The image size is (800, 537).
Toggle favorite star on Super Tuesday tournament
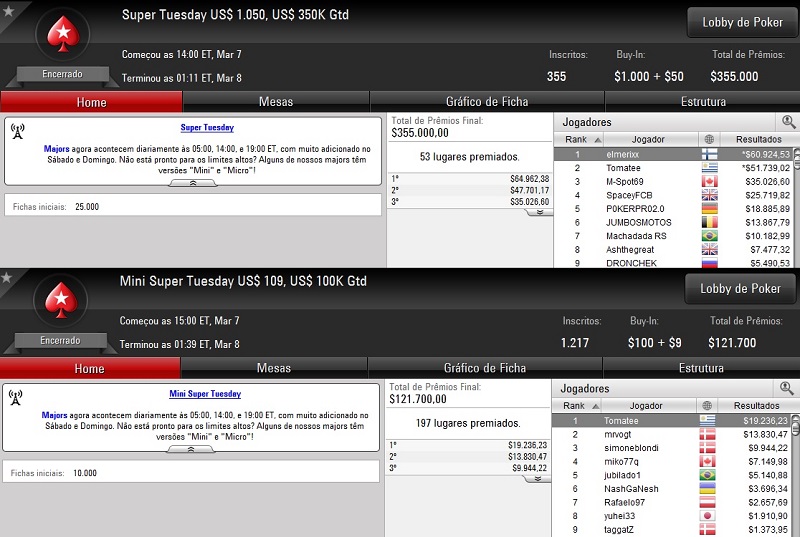tap(9, 11)
